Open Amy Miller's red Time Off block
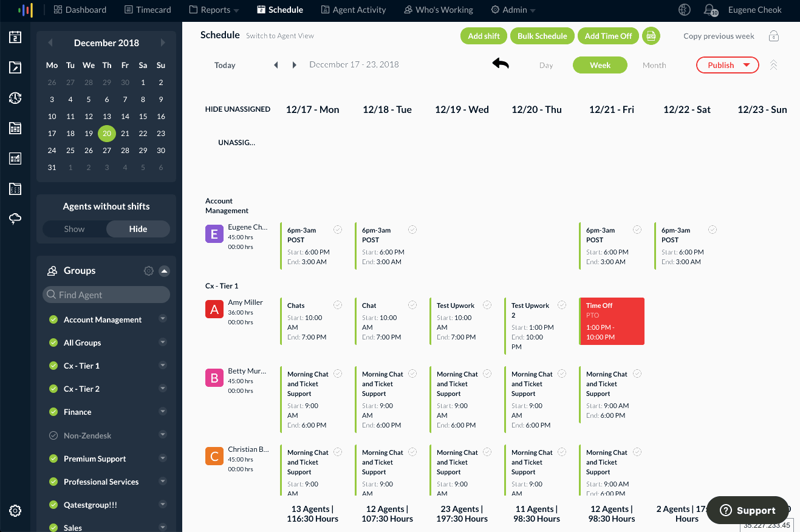800x532 pixels. pyautogui.click(x=612, y=321)
